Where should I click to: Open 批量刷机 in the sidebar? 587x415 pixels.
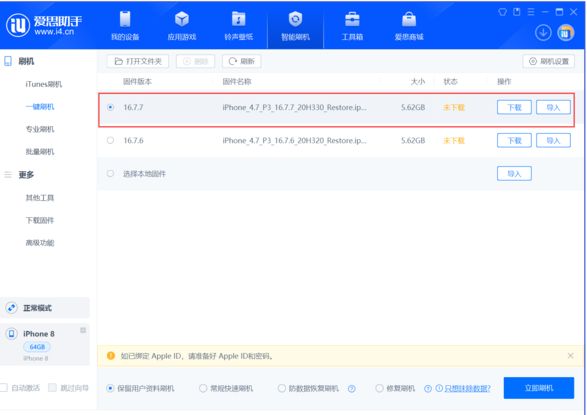40,152
